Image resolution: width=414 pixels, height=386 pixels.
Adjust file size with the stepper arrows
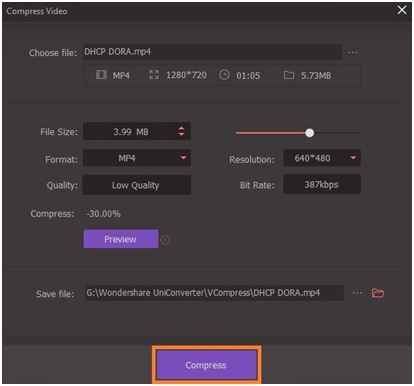[181, 131]
